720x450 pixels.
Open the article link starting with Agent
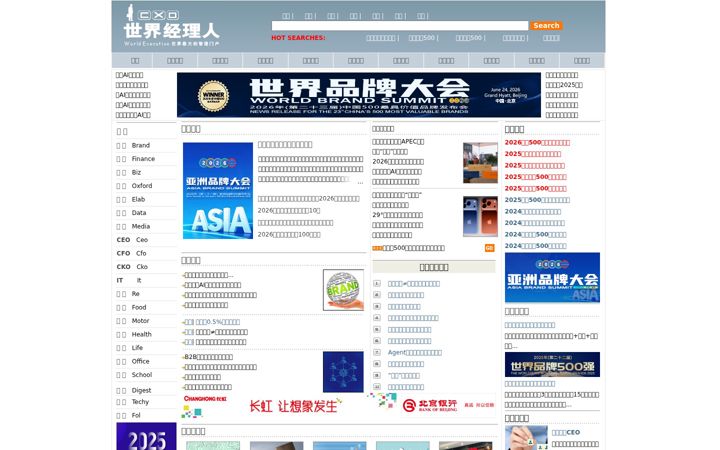coord(415,352)
